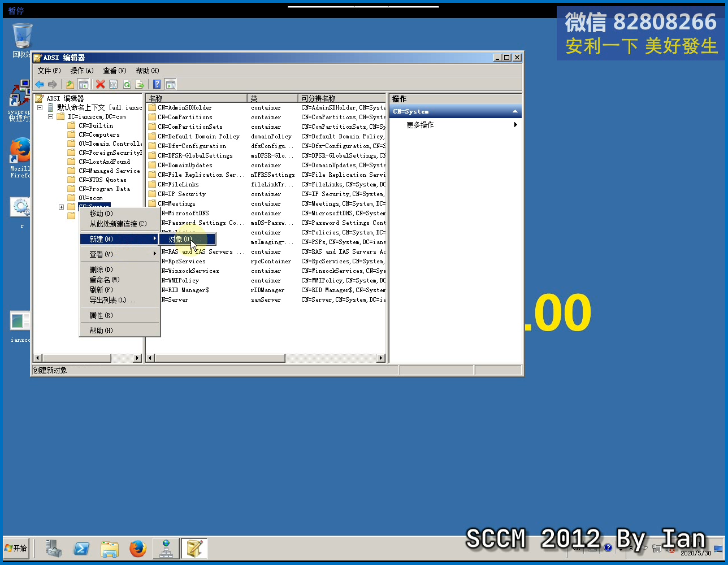Select CN=Default Domain Policy in name column
728x565 pixels.
click(x=198, y=136)
